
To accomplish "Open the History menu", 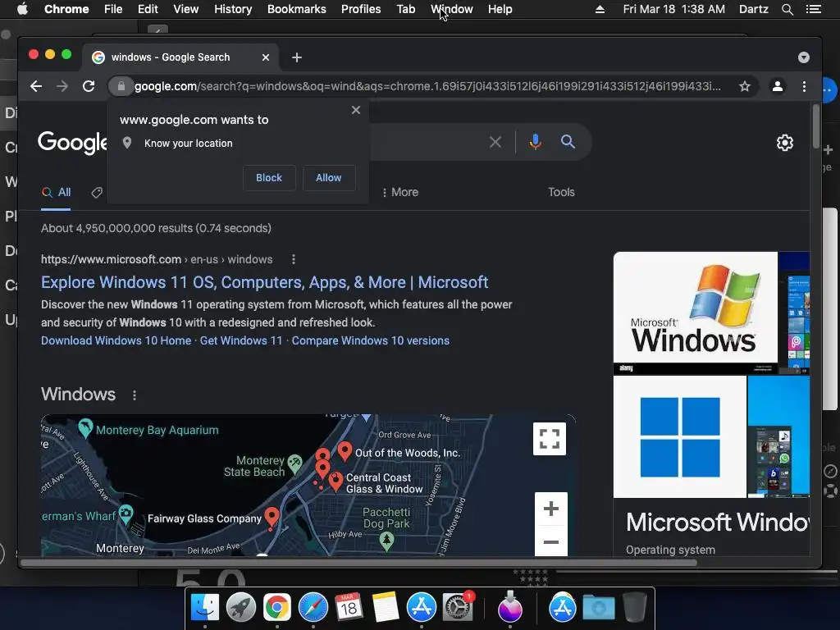I will click(233, 9).
